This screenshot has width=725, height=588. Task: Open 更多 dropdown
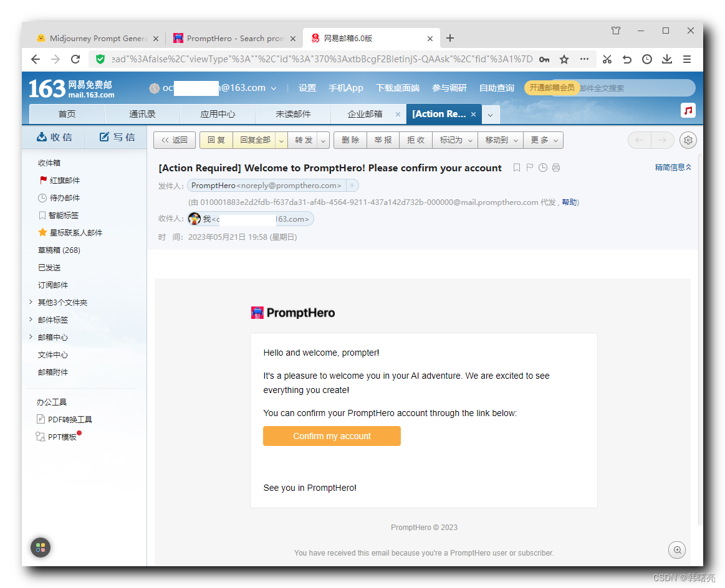(544, 140)
